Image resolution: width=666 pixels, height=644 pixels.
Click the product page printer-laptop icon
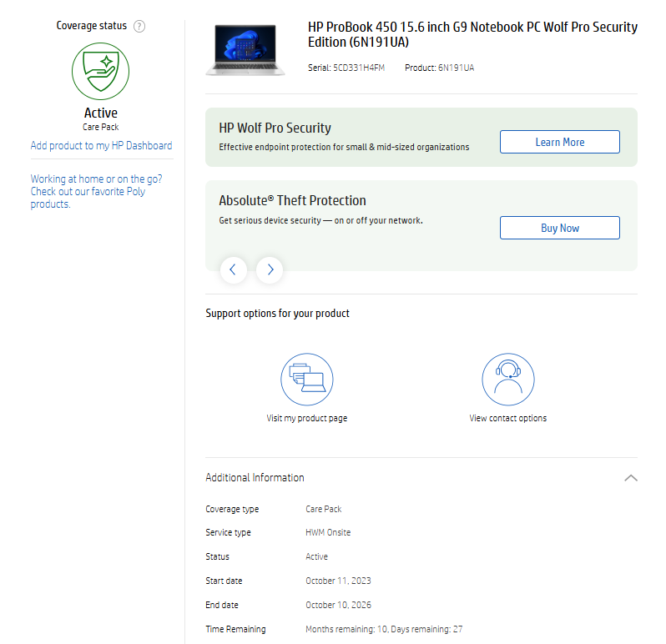[306, 380]
